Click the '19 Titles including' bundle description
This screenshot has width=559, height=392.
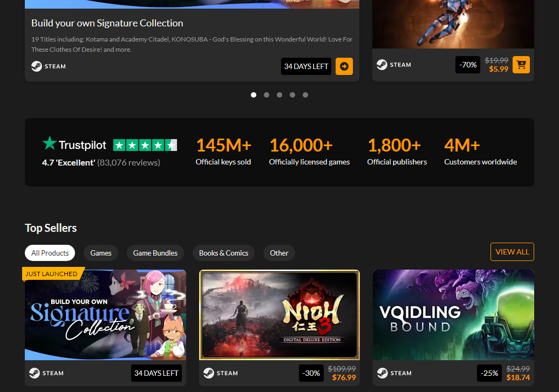click(x=192, y=45)
